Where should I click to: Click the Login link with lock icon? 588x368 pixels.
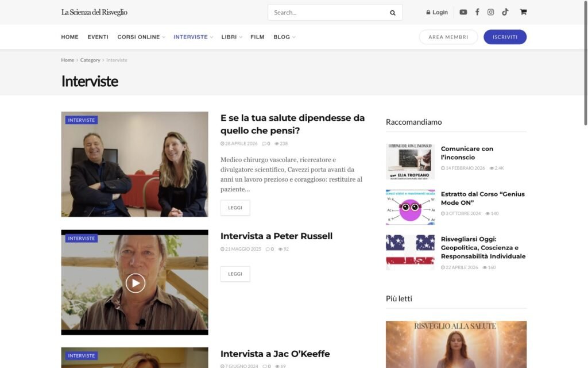pos(437,13)
